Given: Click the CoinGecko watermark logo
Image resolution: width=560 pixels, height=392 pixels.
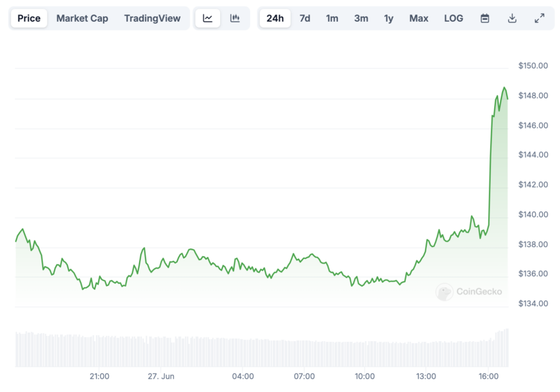Looking at the screenshot, I should tap(468, 292).
